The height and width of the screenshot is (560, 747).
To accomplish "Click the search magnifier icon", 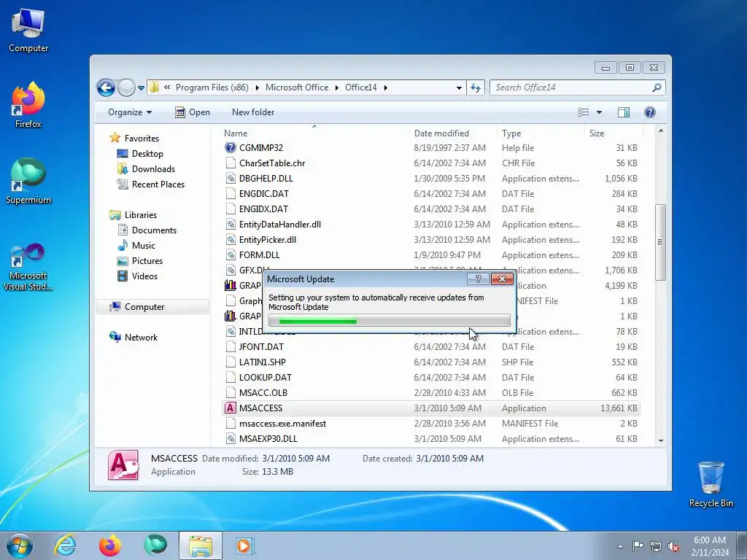I will tap(657, 87).
